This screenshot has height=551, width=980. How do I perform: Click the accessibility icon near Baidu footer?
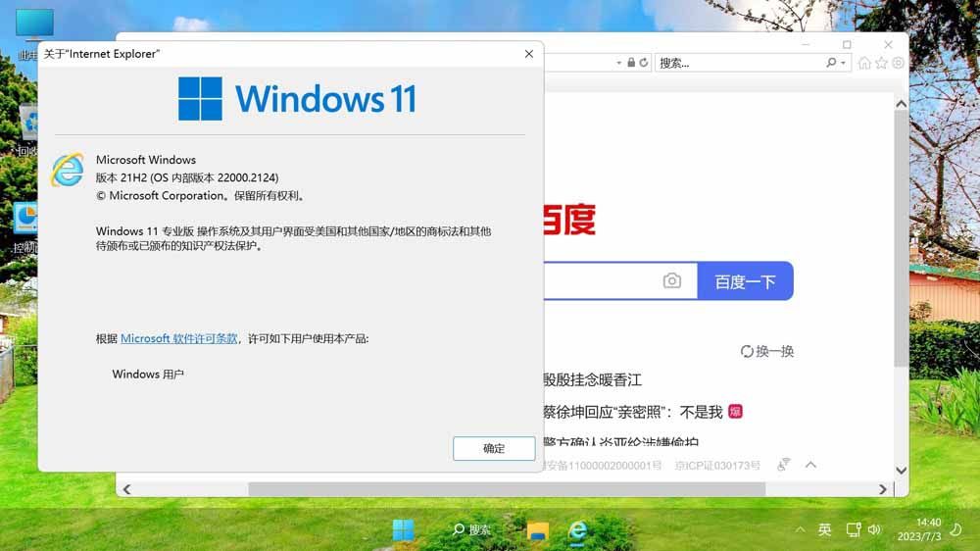(x=783, y=464)
